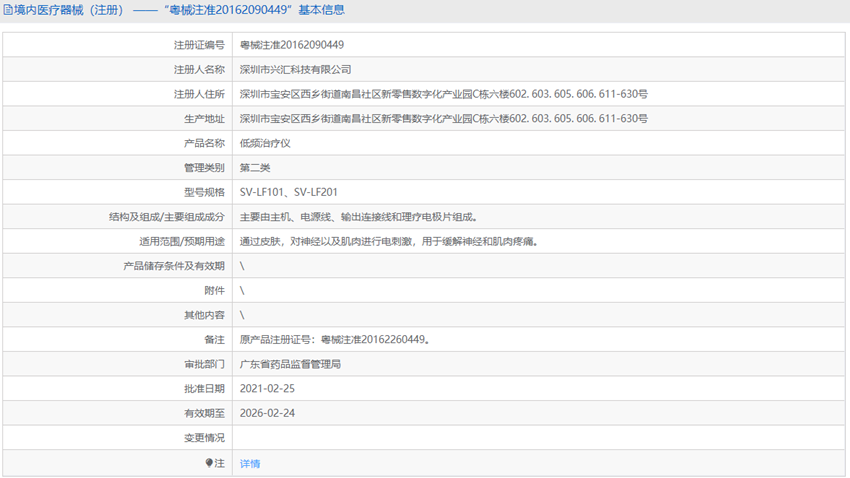This screenshot has width=850, height=478.
Task: Click the 管理类别 row label
Action: 204,167
